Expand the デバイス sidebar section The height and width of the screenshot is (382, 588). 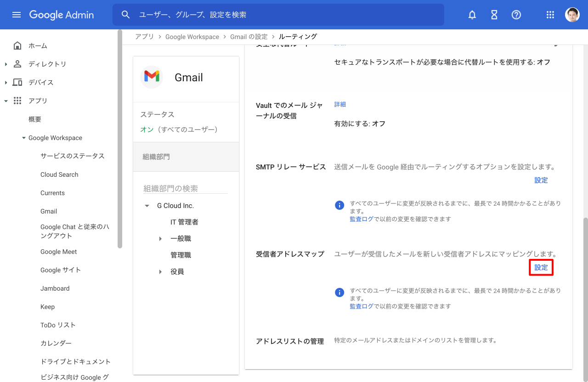coord(6,82)
